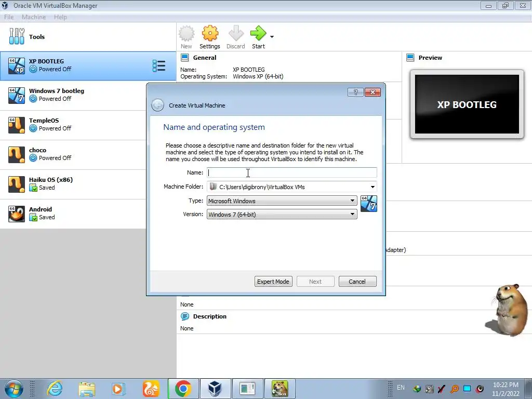Open the File menu
532x399 pixels.
coord(9,17)
